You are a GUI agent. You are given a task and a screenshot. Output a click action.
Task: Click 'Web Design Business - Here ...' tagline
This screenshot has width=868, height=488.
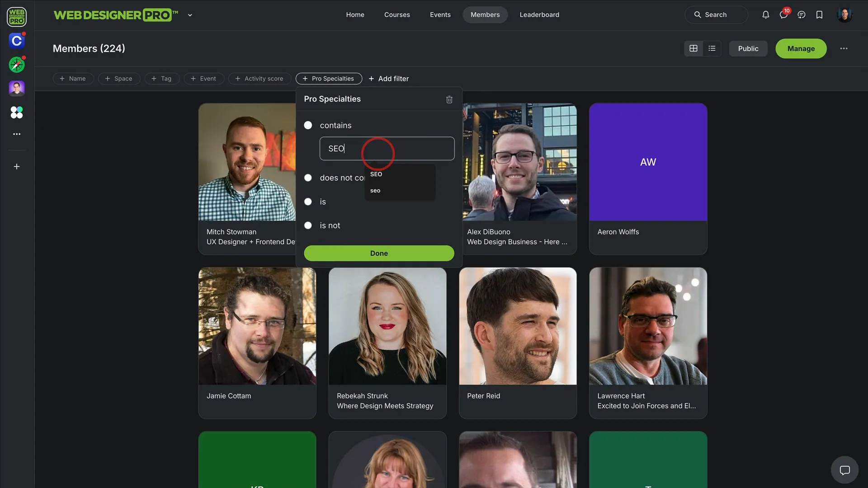pos(517,242)
